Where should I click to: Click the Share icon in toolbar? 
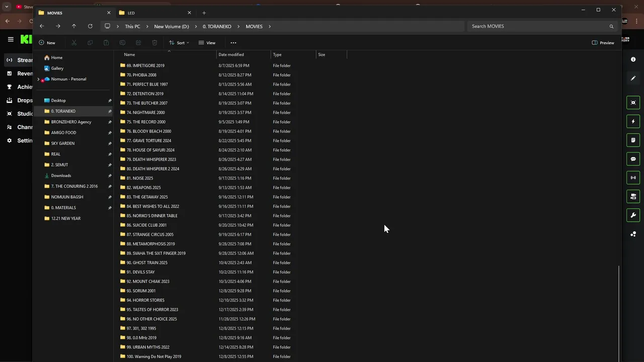(138, 43)
